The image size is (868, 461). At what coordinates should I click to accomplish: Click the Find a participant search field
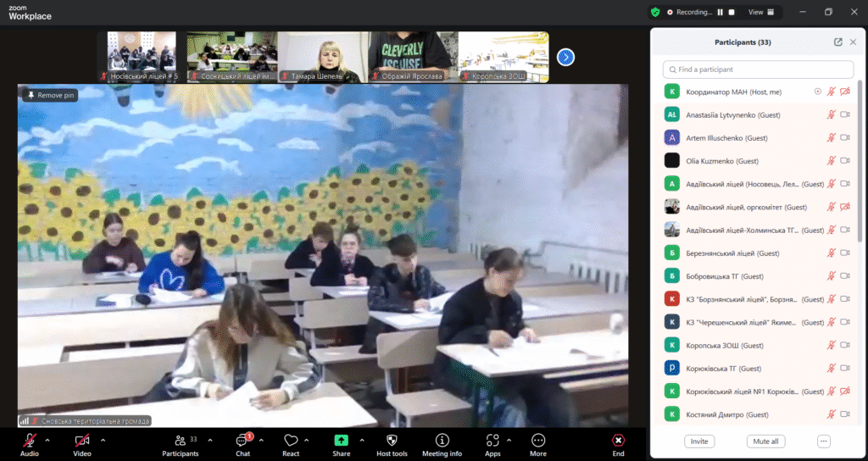pyautogui.click(x=759, y=69)
